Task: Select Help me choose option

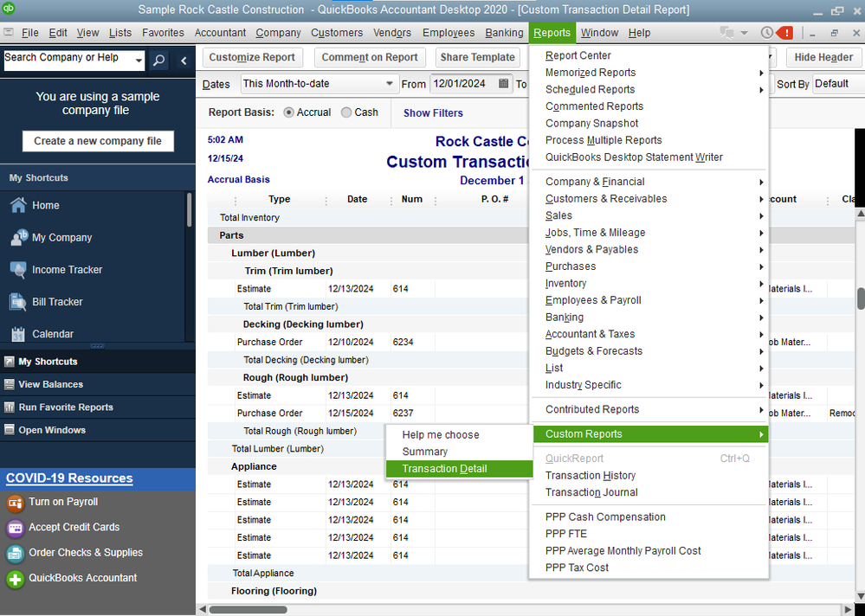Action: [x=459, y=434]
